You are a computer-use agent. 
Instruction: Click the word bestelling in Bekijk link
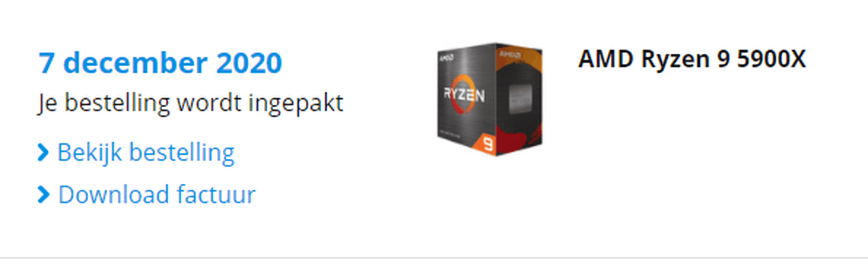(182, 152)
